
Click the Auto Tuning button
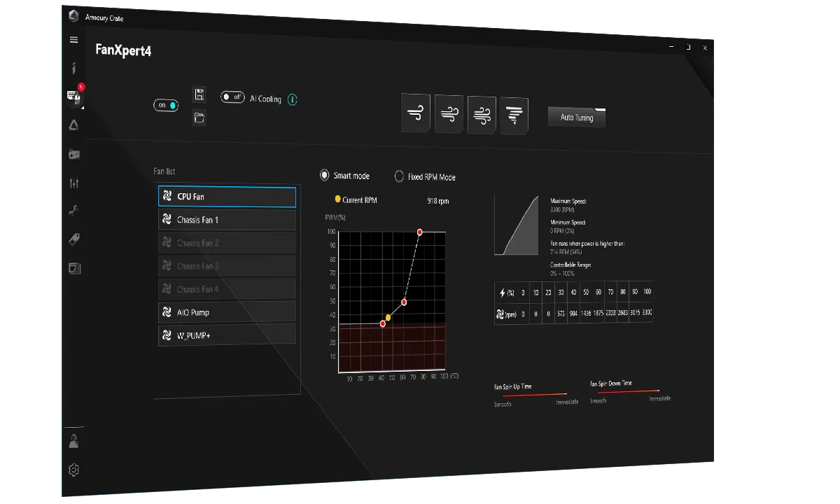pos(577,118)
